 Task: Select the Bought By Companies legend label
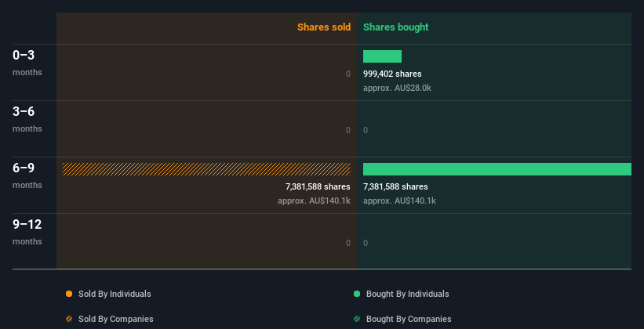(409, 319)
